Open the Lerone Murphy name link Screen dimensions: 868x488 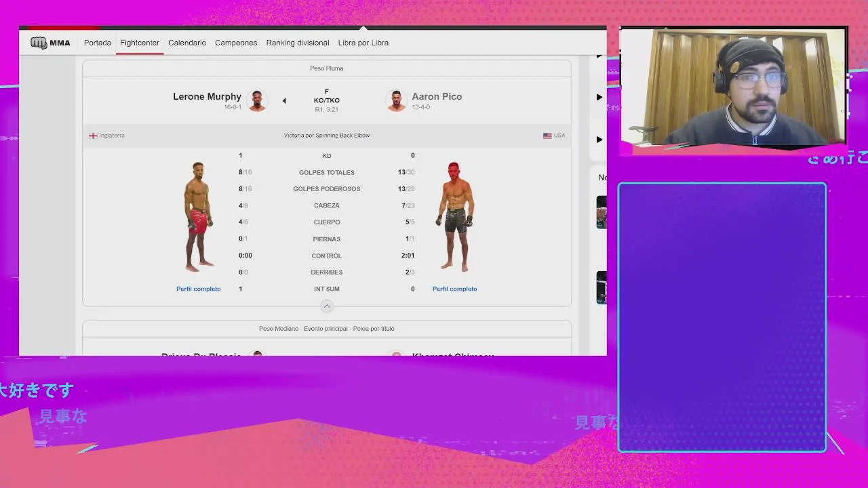(x=207, y=96)
